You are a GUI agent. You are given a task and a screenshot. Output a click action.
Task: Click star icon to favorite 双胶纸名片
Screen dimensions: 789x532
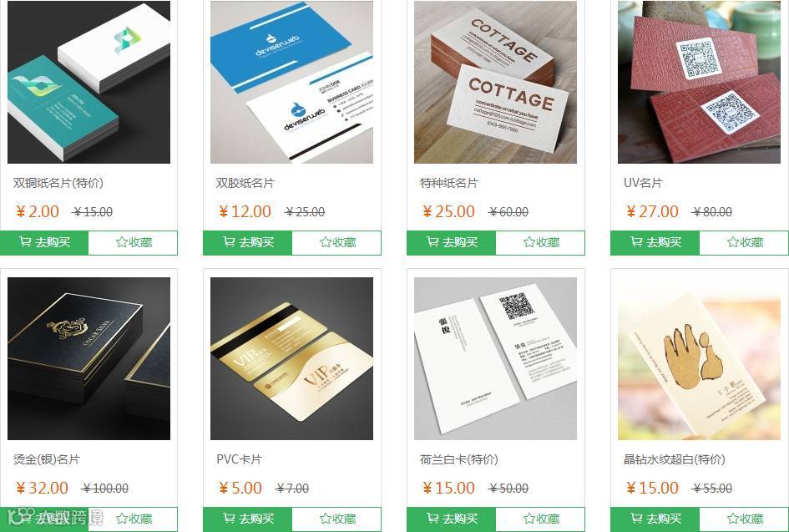[325, 242]
